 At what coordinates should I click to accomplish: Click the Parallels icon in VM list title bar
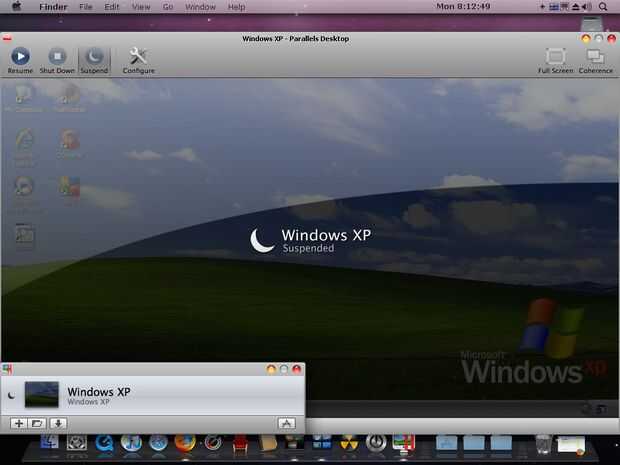[8, 369]
